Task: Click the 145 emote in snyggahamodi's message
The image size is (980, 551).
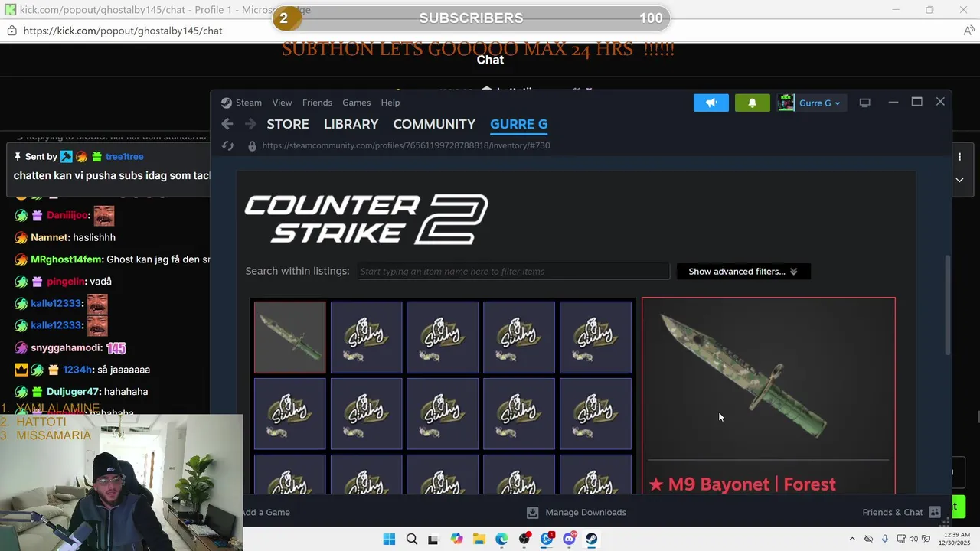Action: (116, 348)
